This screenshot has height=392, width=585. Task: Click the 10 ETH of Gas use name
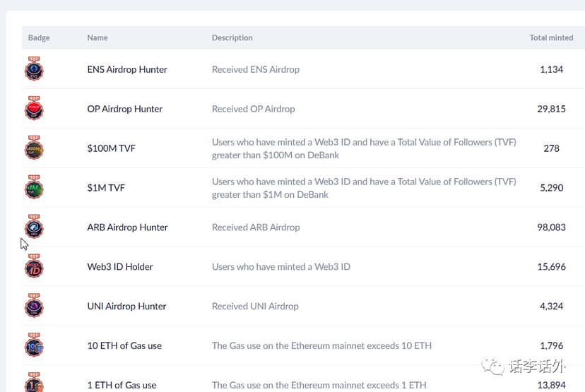coord(124,346)
